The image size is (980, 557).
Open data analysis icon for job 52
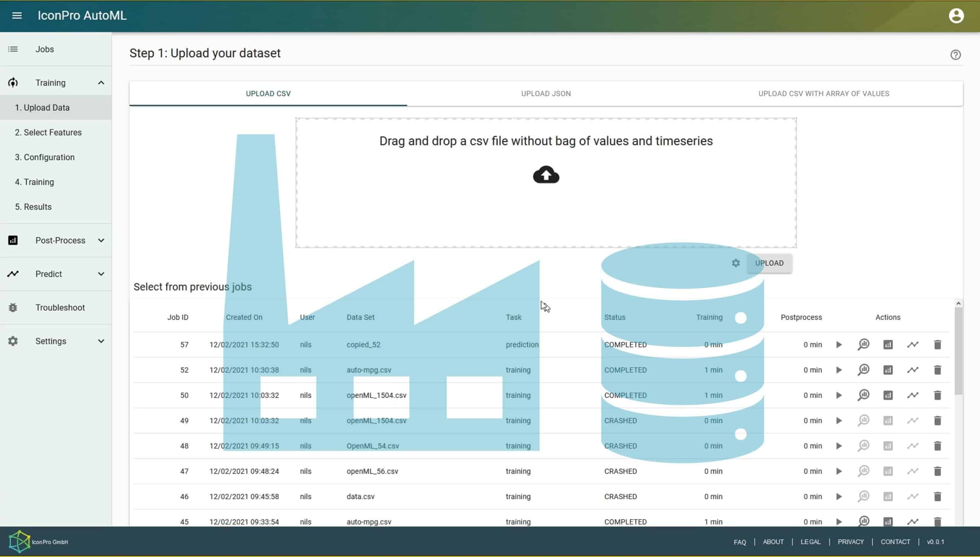(x=863, y=370)
